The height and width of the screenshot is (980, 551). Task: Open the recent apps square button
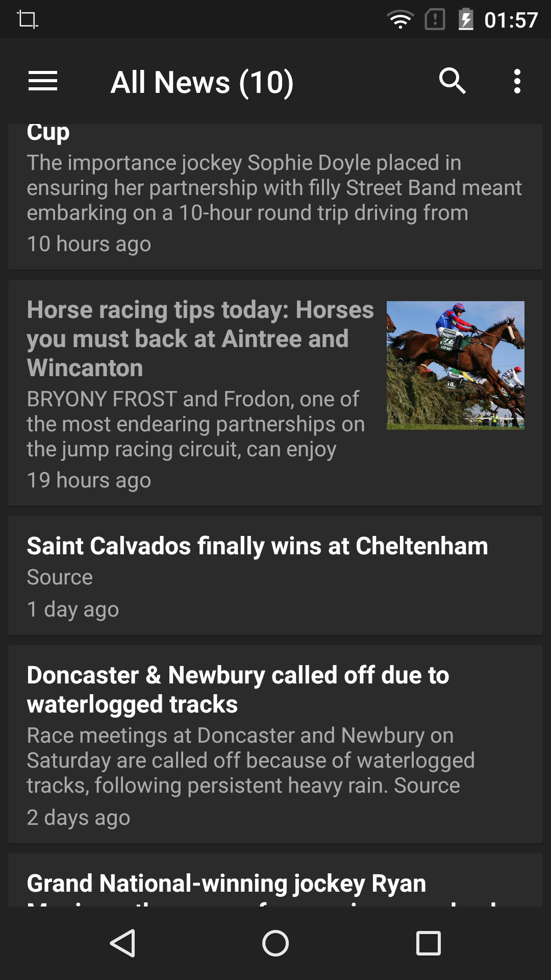(429, 943)
